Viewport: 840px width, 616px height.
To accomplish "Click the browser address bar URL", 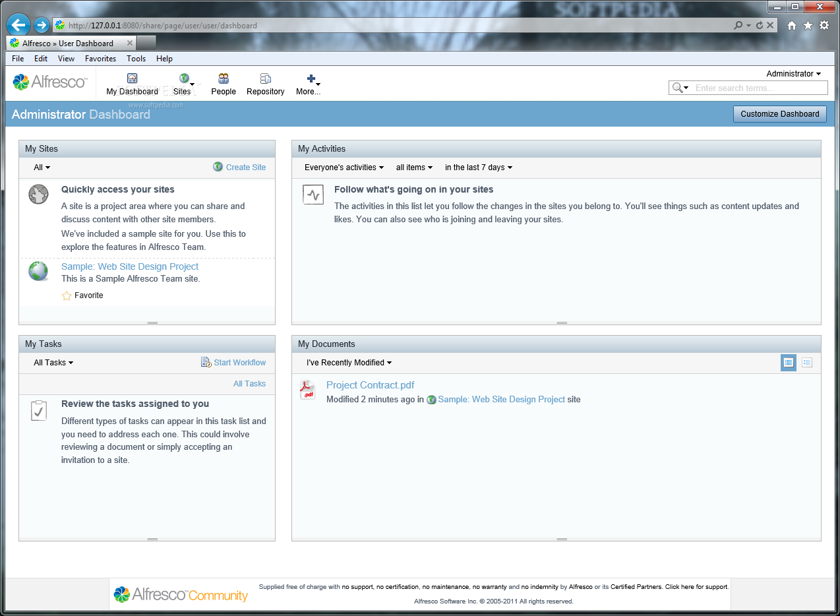I will [163, 26].
